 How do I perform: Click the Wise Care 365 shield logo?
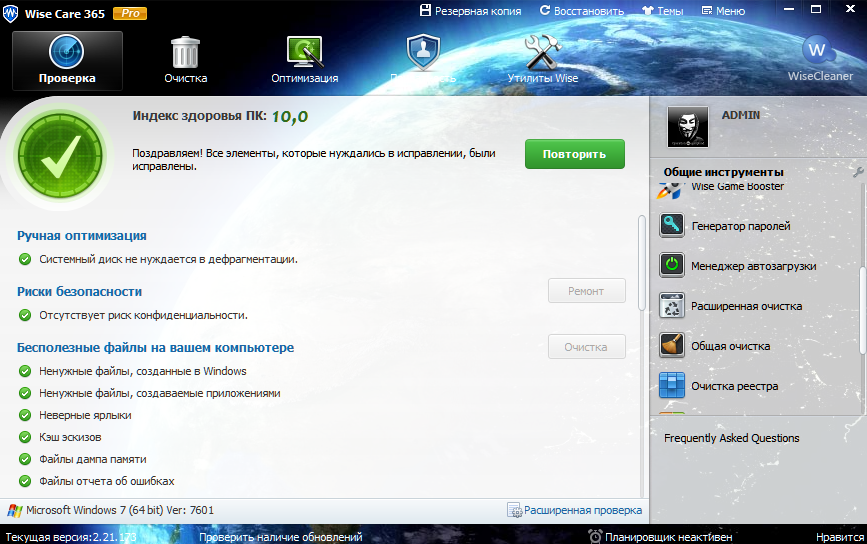point(11,13)
